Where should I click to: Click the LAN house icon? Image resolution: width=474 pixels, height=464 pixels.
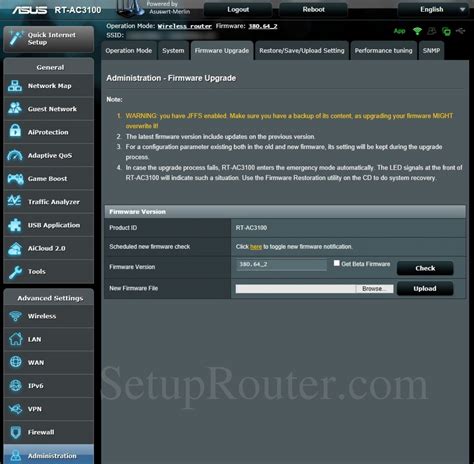[x=15, y=339]
